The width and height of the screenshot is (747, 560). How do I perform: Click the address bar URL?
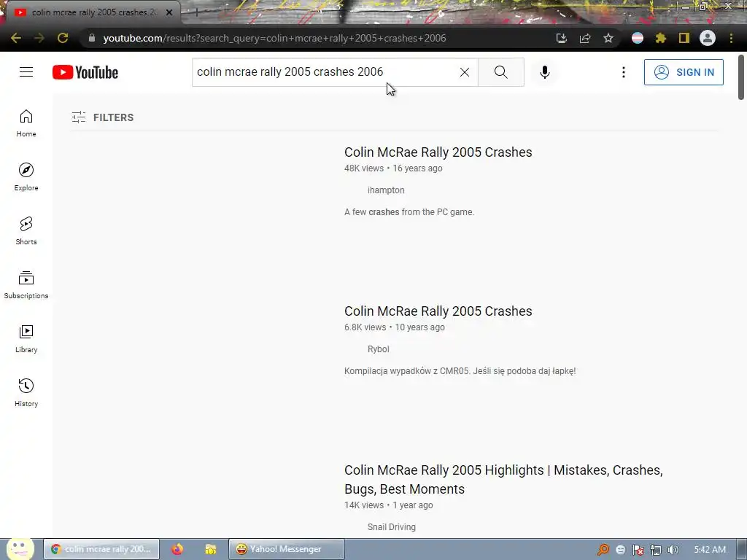(274, 38)
